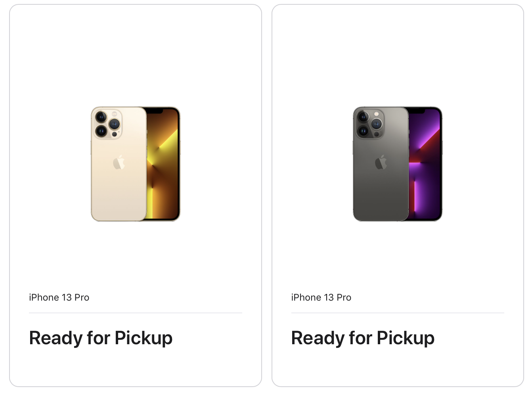Click the divider line in the gold iPhone card
The width and height of the screenshot is (532, 395).
click(x=136, y=313)
